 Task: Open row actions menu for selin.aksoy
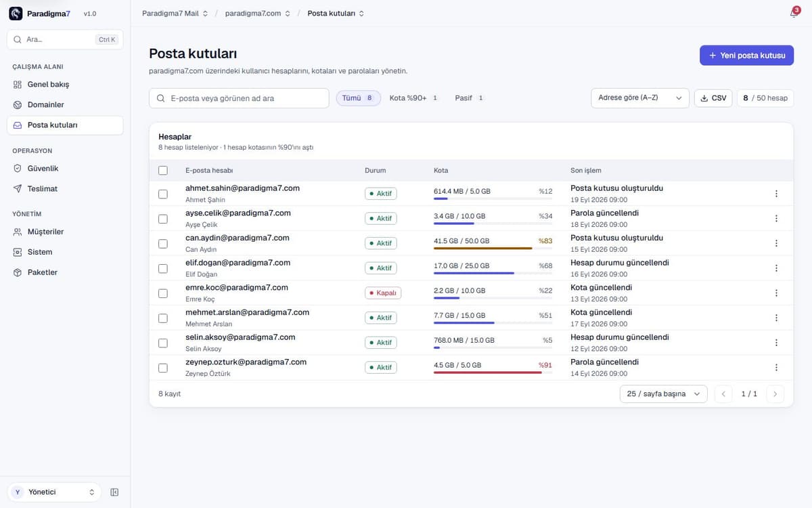click(776, 343)
